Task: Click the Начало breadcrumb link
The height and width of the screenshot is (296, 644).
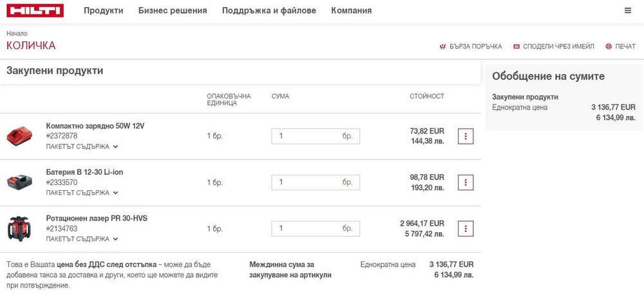Action: [17, 33]
